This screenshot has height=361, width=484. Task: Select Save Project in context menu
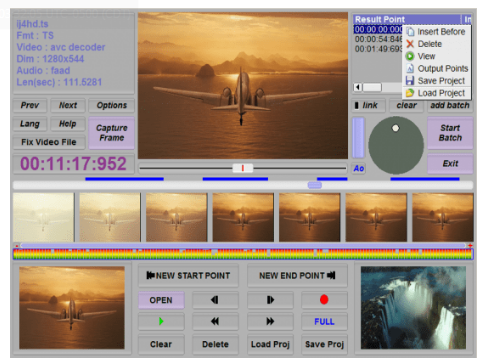point(437,81)
